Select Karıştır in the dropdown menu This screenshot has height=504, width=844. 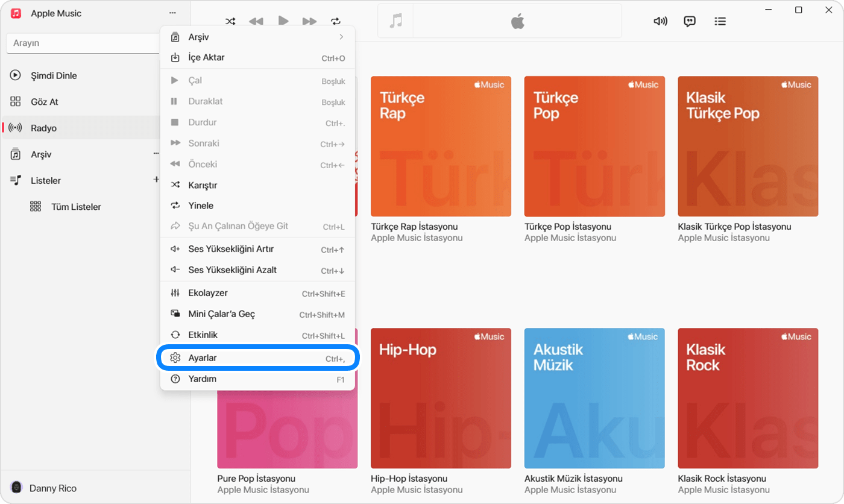click(258, 185)
